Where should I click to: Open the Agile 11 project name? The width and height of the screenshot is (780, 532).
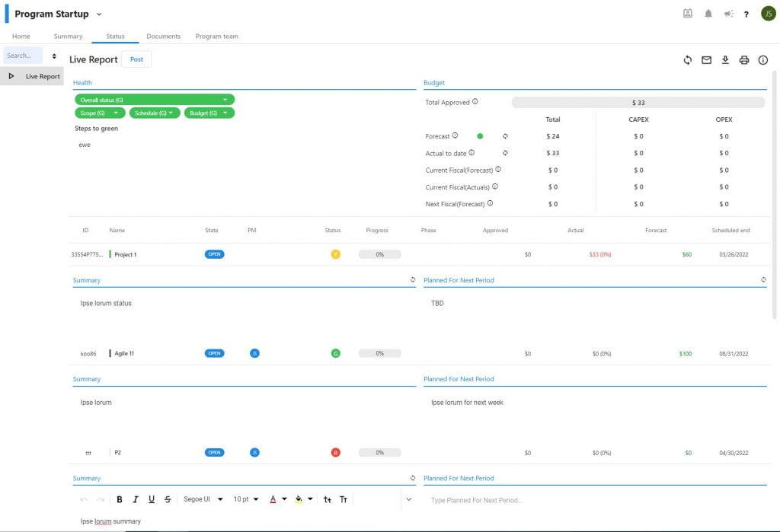[x=124, y=353]
